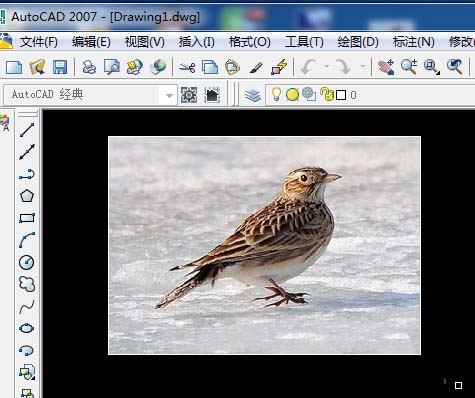Select the Arc tool
The width and height of the screenshot is (475, 398).
[x=27, y=240]
